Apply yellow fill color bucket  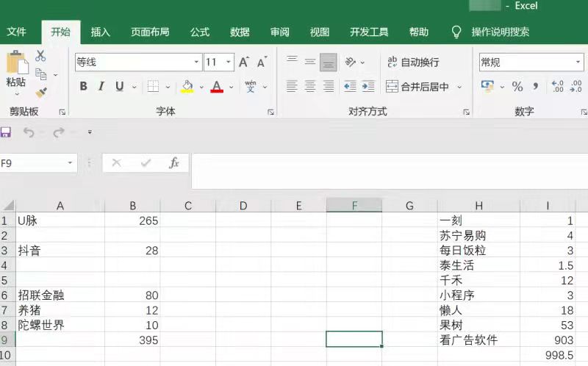[x=187, y=87]
